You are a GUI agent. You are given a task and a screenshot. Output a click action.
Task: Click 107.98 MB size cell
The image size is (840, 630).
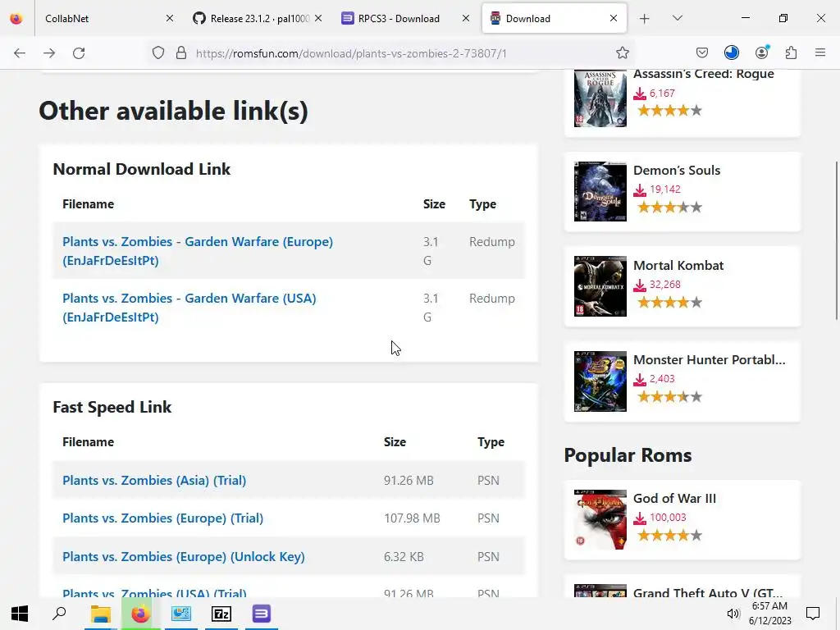pyautogui.click(x=412, y=518)
